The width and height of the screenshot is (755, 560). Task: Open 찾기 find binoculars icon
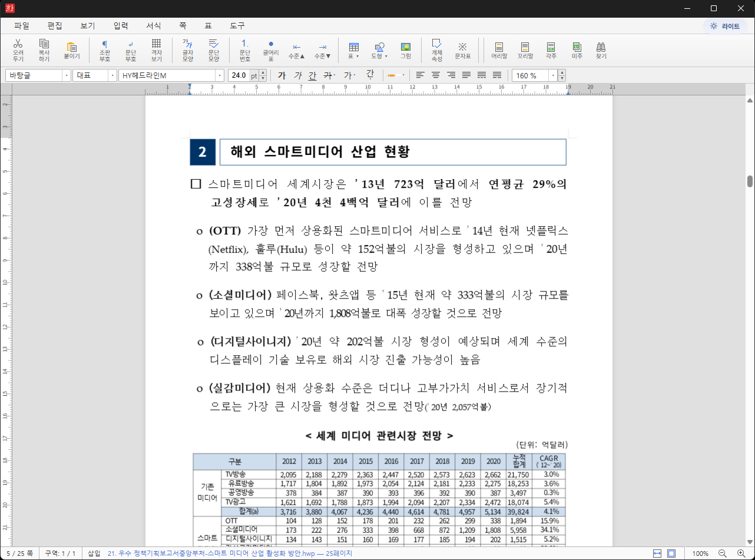[601, 51]
